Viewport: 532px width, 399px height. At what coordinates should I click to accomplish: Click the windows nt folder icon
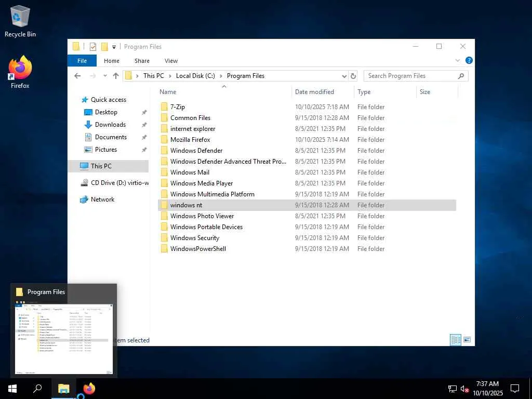(x=164, y=205)
